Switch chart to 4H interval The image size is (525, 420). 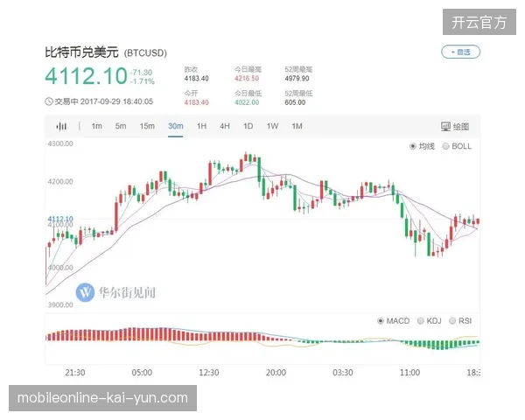point(225,126)
